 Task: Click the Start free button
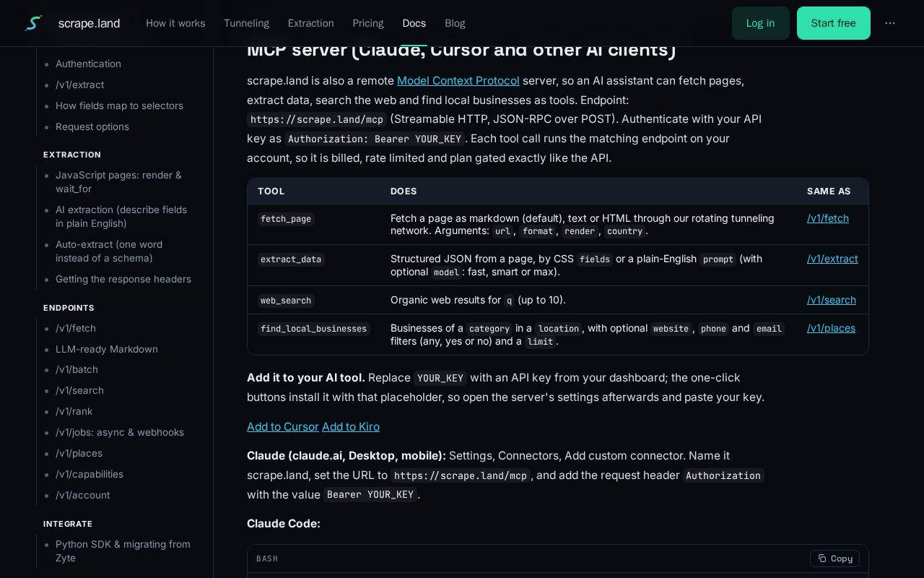833,23
